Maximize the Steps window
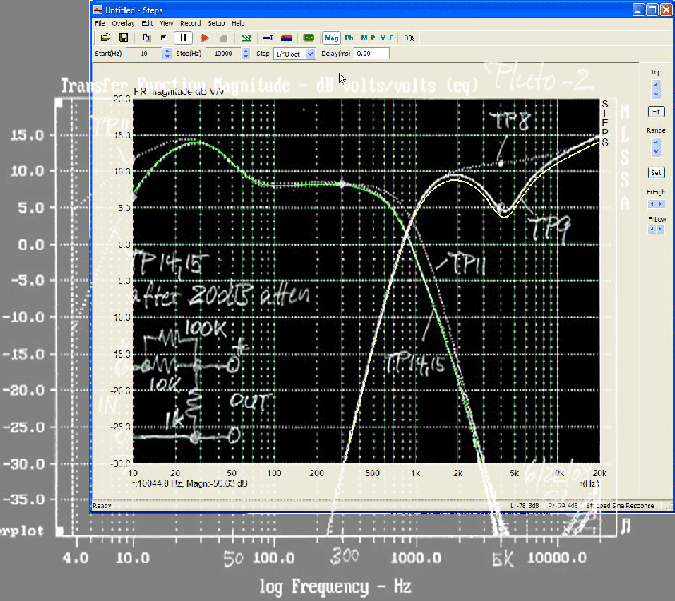 tap(653, 9)
